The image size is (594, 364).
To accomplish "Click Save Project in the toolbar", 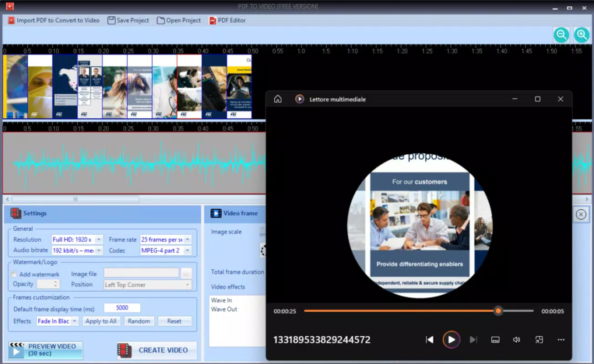I will (128, 20).
